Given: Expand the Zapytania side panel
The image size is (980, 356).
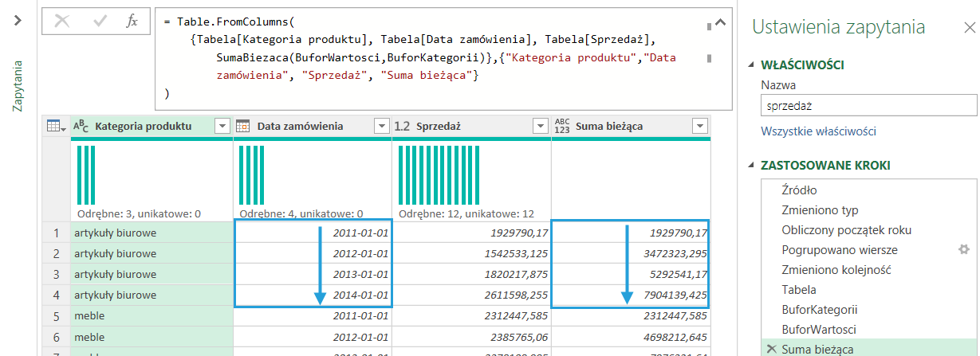Looking at the screenshot, I should pos(17,21).
